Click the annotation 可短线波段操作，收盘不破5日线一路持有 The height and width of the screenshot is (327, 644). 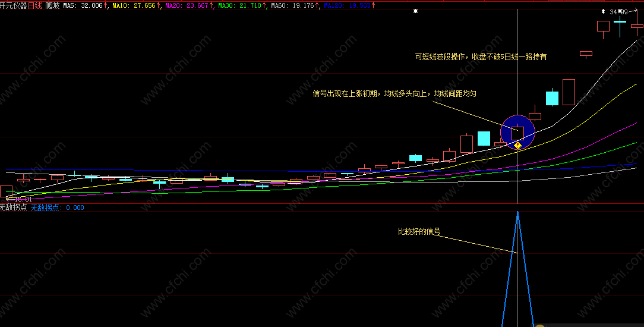click(x=481, y=56)
